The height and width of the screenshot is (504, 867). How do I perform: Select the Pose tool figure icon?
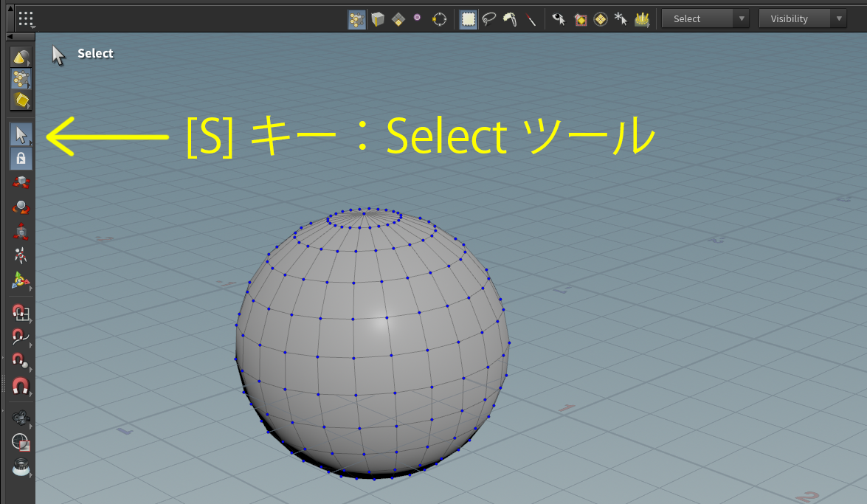coord(21,255)
